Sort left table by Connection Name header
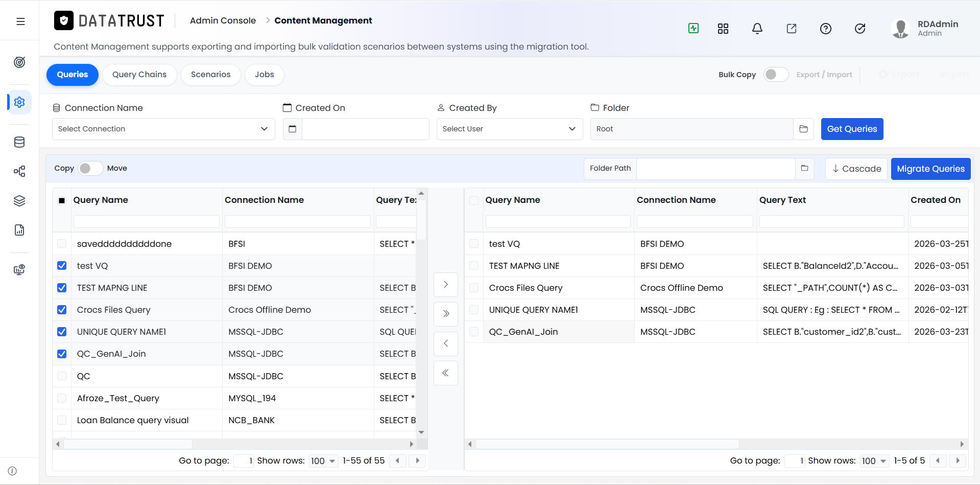 264,200
